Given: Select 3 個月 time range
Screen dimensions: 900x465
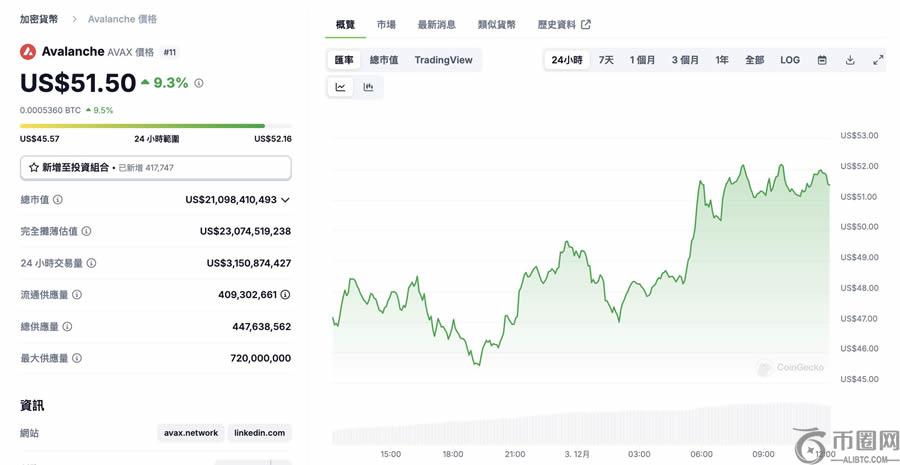Looking at the screenshot, I should point(685,60).
